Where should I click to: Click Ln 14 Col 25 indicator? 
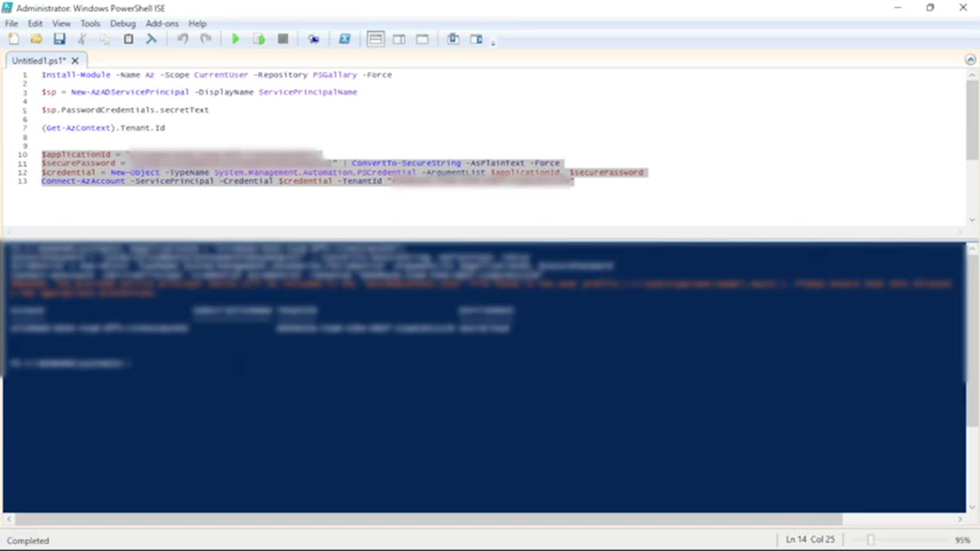810,540
